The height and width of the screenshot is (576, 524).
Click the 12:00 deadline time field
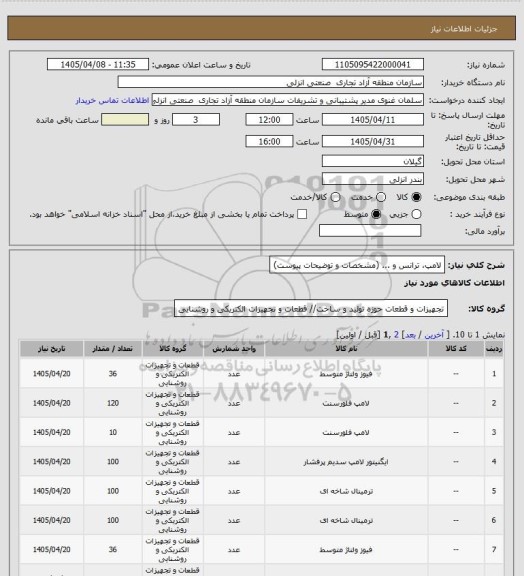[x=269, y=120]
